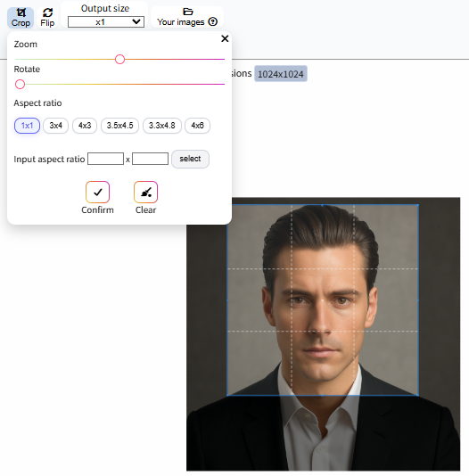Choose the 4x6 aspect ratio
Viewport: 469px width, 476px height.
pyautogui.click(x=197, y=126)
